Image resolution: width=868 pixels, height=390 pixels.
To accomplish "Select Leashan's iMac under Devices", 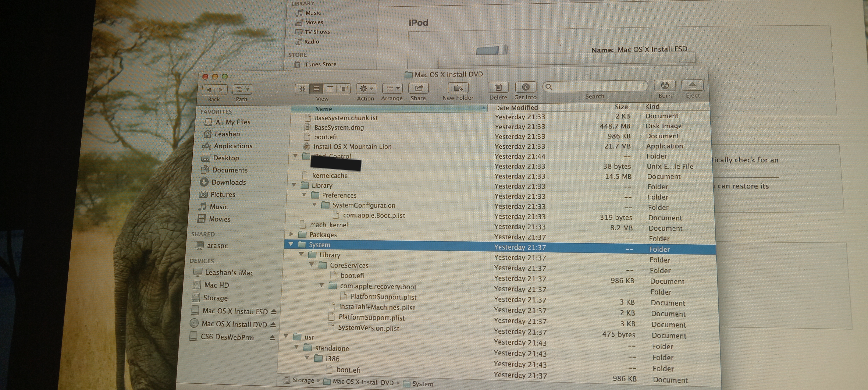I will click(x=223, y=272).
